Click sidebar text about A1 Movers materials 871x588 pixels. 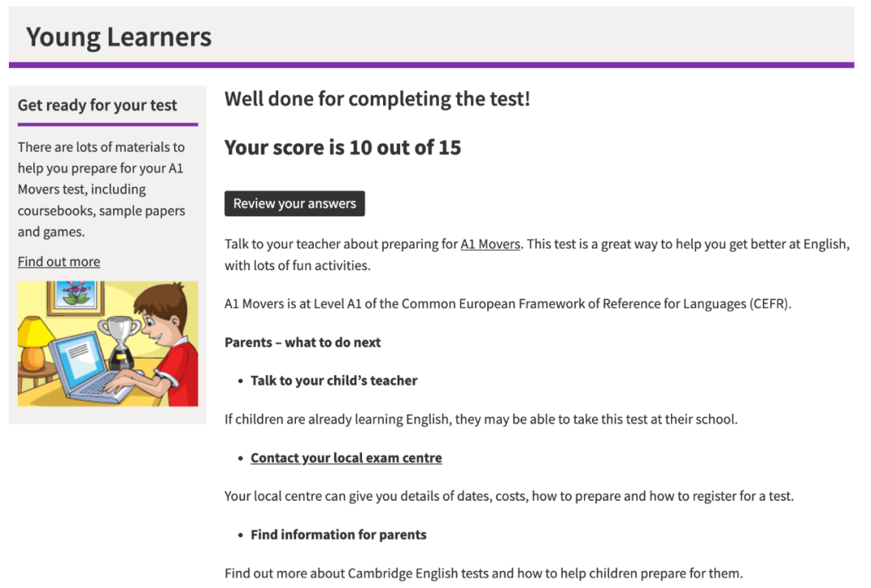click(x=101, y=190)
